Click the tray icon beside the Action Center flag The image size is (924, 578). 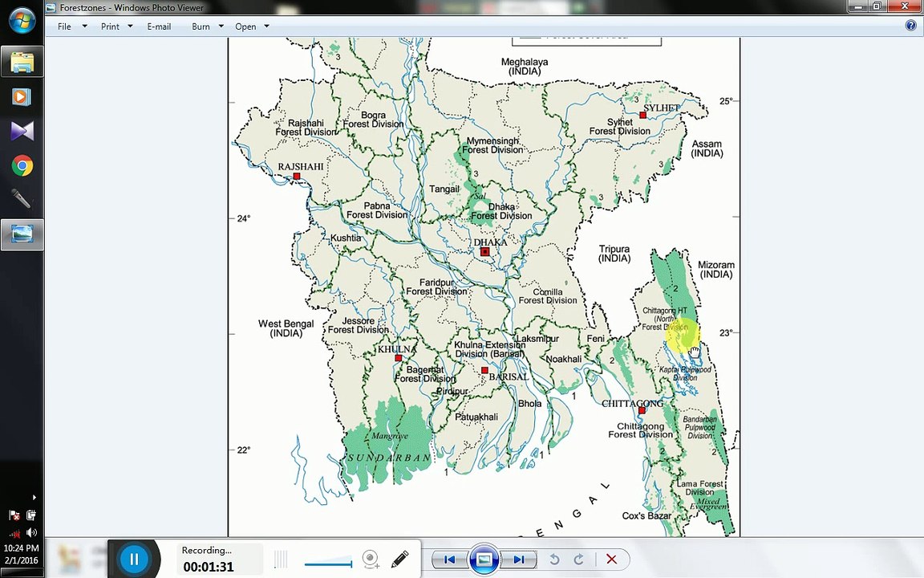[x=31, y=515]
